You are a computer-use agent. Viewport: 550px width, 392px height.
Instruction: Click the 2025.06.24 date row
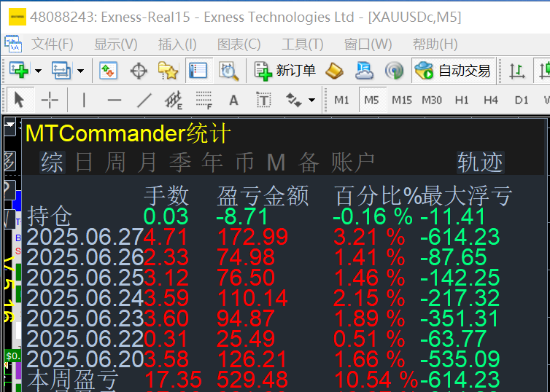(85, 298)
